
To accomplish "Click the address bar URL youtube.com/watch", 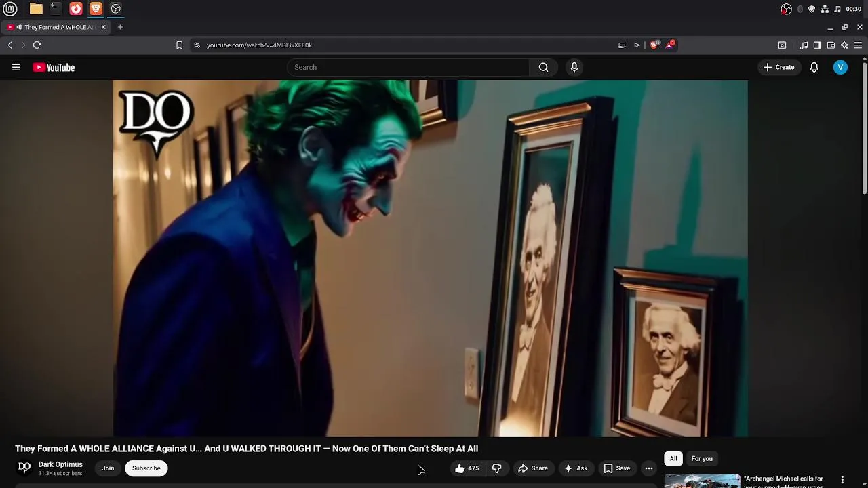I will coord(259,45).
